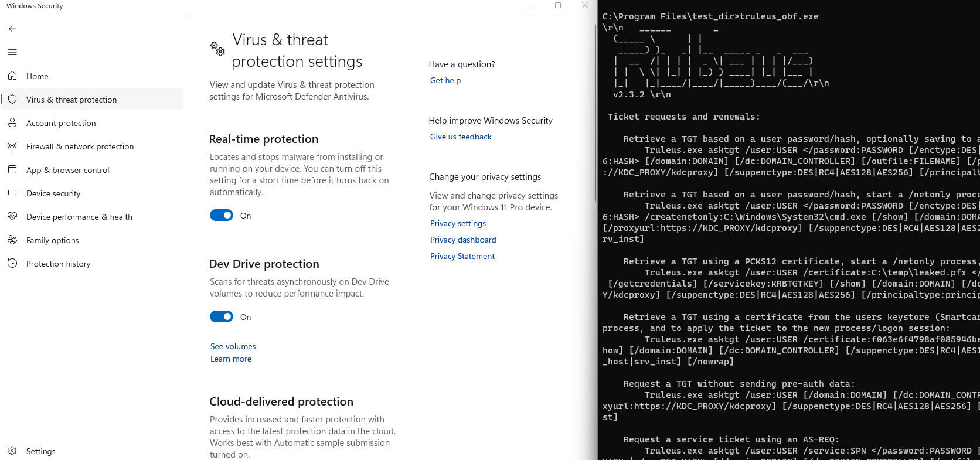Open Account protection section
Viewport: 980px width, 460px height.
click(93, 123)
